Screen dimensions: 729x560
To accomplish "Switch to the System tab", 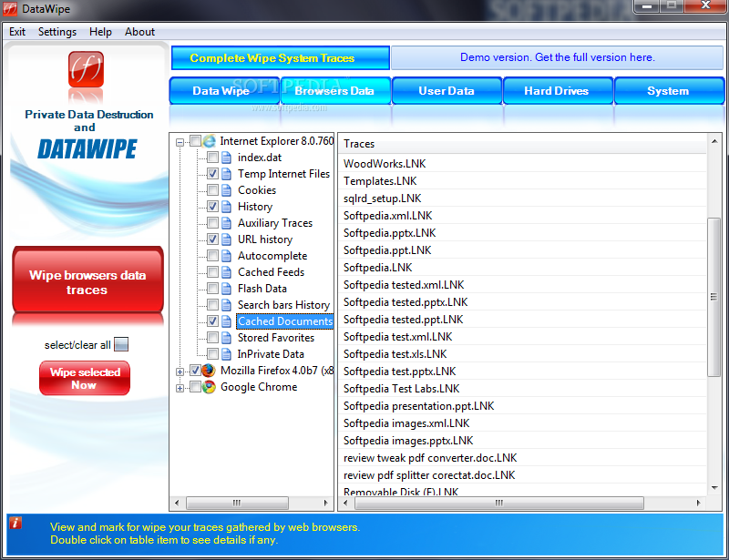I will (x=669, y=91).
